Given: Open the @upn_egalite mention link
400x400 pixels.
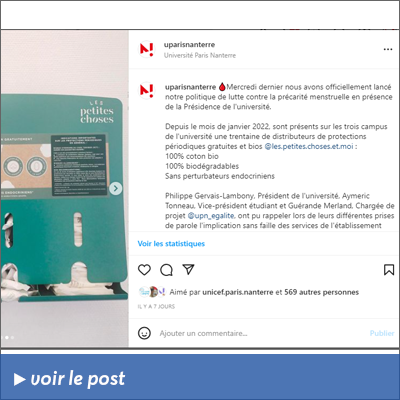Looking at the screenshot, I should point(211,216).
